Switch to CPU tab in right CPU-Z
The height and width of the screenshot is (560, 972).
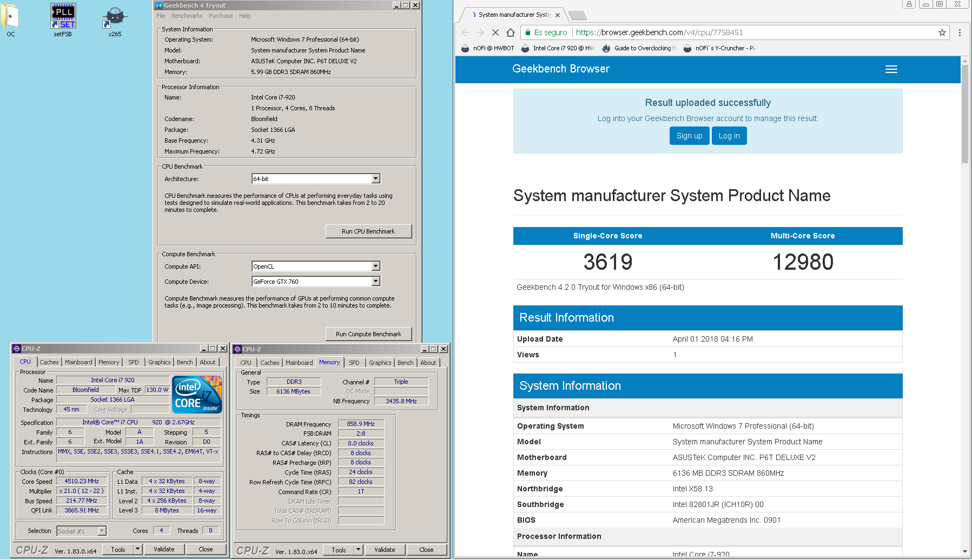tap(246, 363)
